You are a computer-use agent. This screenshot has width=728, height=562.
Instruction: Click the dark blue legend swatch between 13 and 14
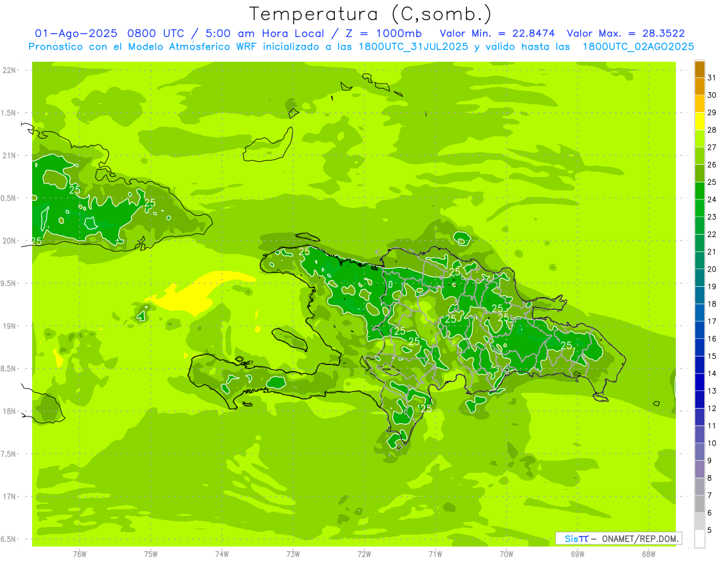tap(699, 382)
